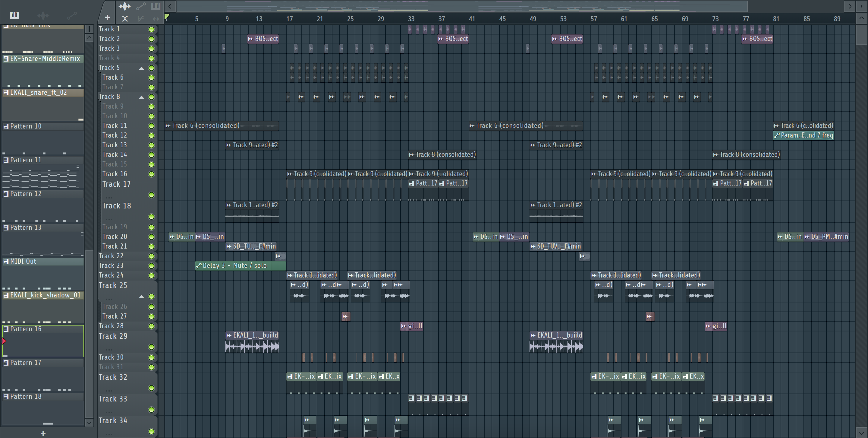Click the EK-Snare-MiddleRemix pattern icon
Viewport: 868px width, 438px height.
tap(6, 59)
